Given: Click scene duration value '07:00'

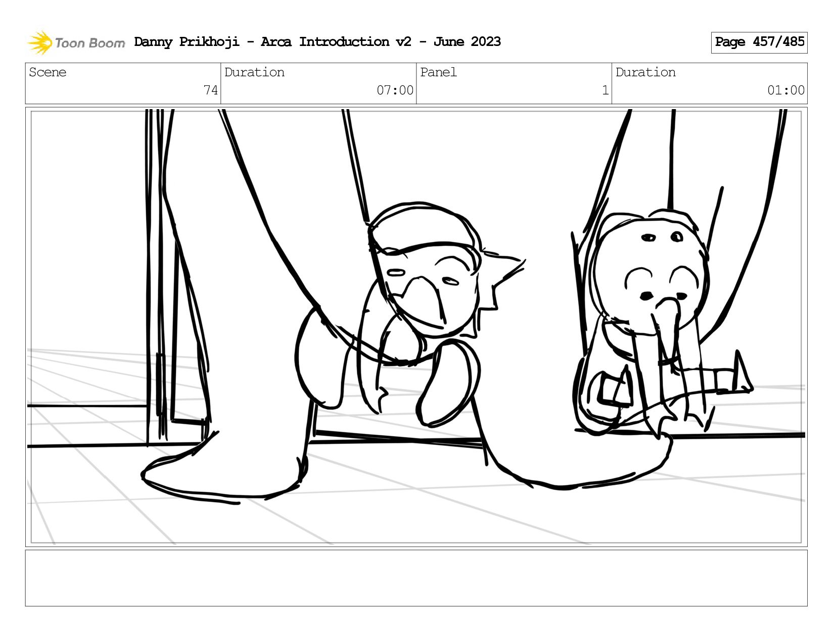Looking at the screenshot, I should pos(395,90).
